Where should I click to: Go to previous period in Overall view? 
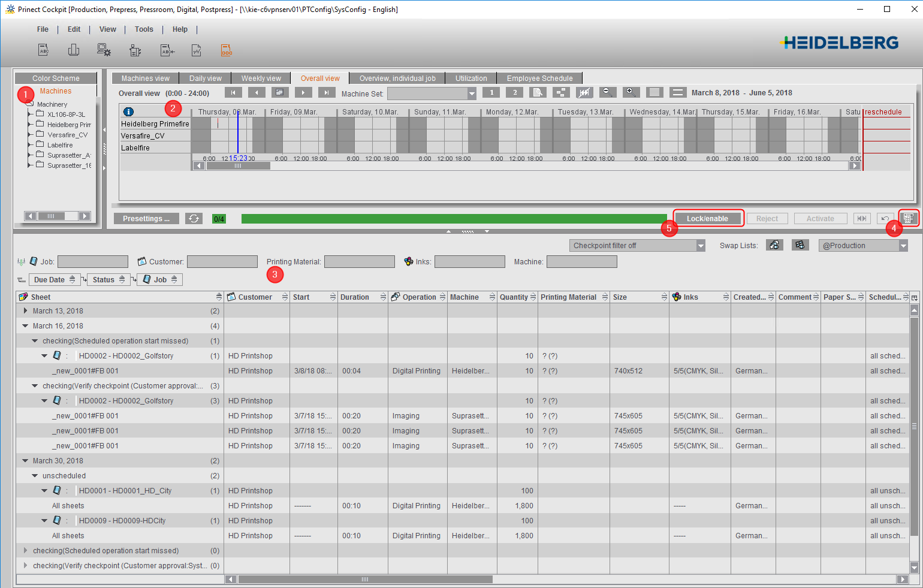[257, 92]
